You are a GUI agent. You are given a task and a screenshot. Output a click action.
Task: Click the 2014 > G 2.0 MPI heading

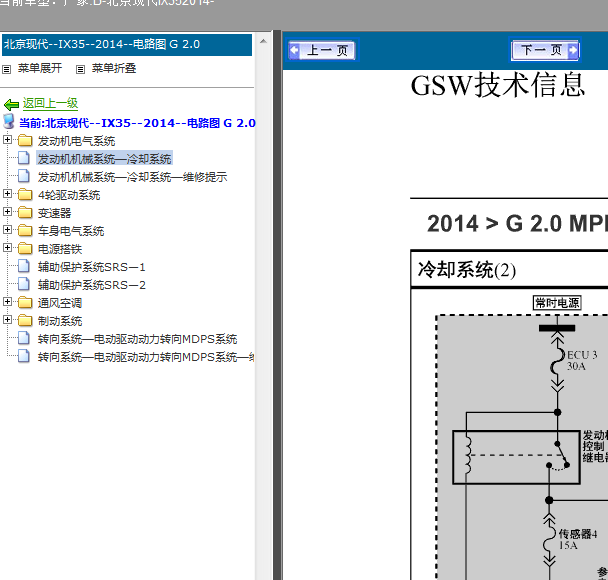517,223
